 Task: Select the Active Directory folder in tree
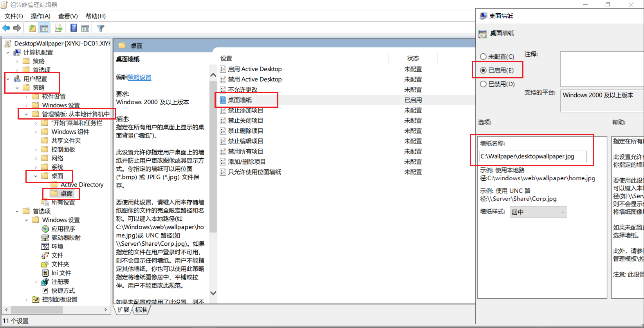pos(82,185)
